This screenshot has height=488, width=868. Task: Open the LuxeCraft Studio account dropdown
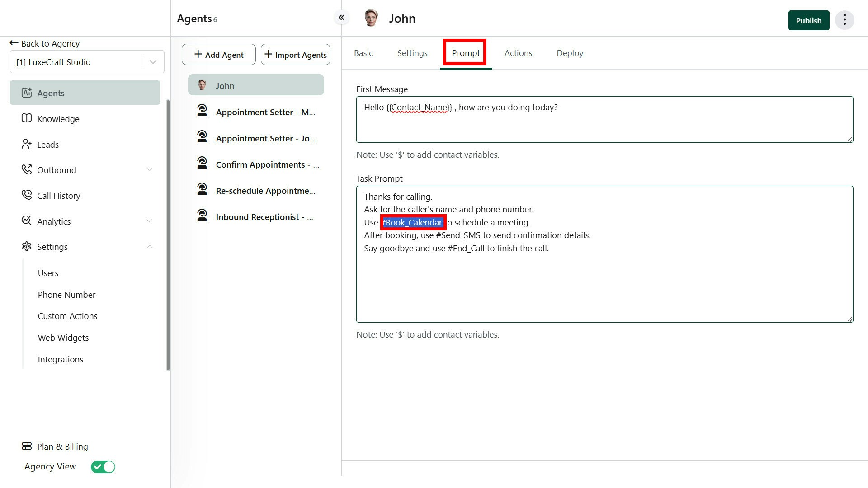[153, 62]
